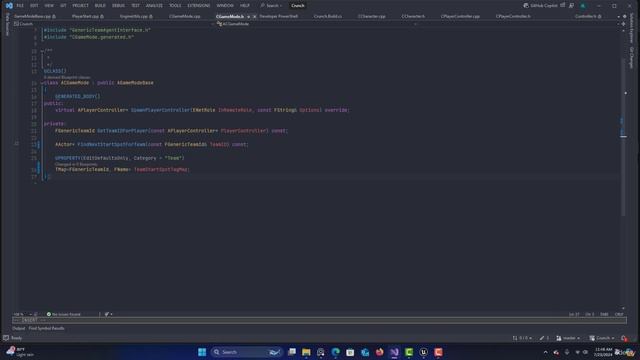Image resolution: width=640 pixels, height=360 pixels.
Task: Open the BUILD menu
Action: pos(100,6)
